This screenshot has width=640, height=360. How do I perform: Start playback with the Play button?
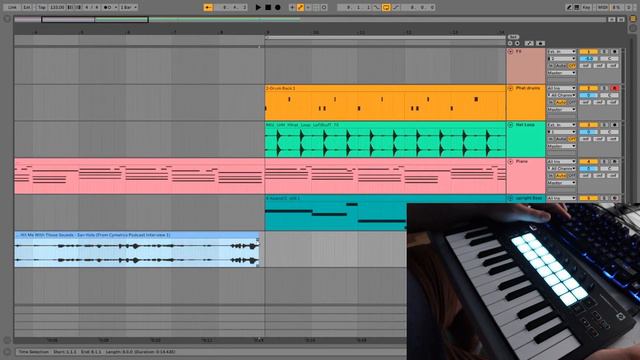[258, 7]
